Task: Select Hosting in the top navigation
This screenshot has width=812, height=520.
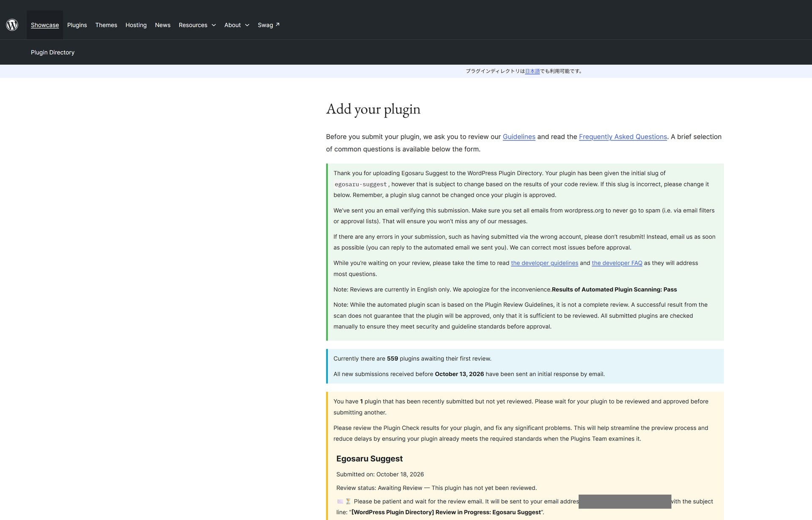Action: [136, 25]
